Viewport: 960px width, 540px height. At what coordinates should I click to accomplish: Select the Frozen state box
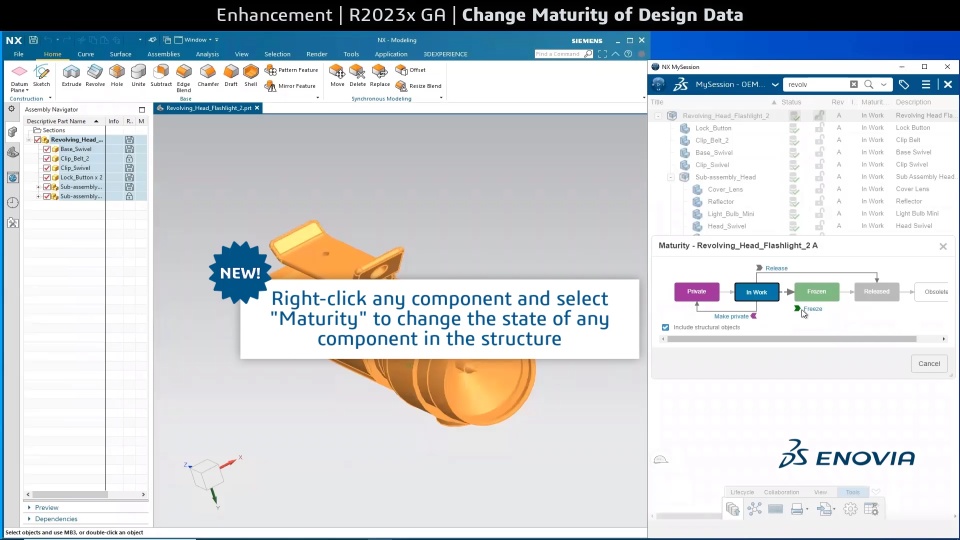pos(817,291)
